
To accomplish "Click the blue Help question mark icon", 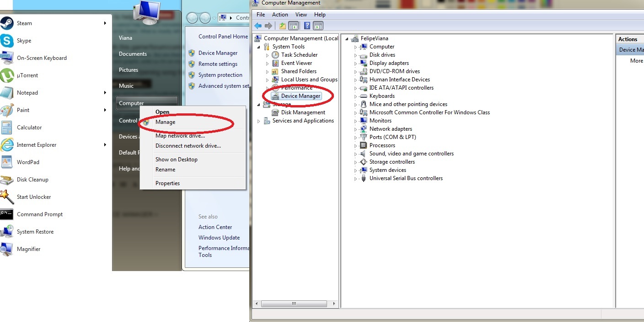I will [307, 26].
